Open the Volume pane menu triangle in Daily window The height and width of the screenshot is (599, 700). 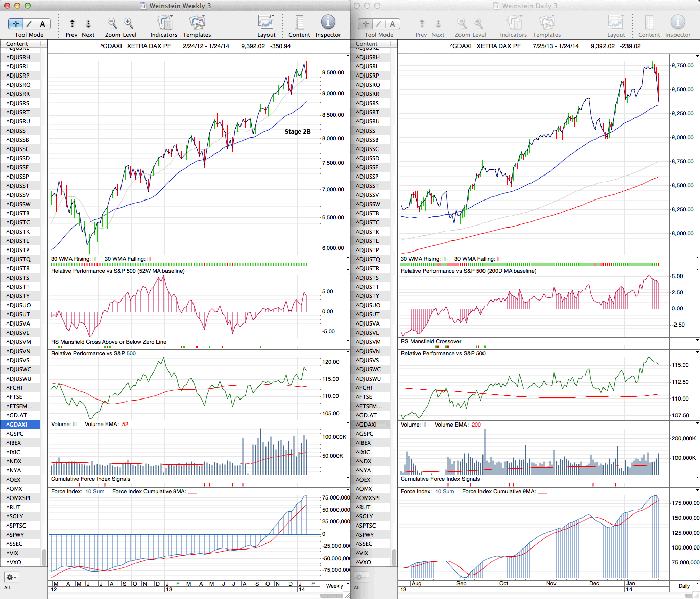pos(697,424)
